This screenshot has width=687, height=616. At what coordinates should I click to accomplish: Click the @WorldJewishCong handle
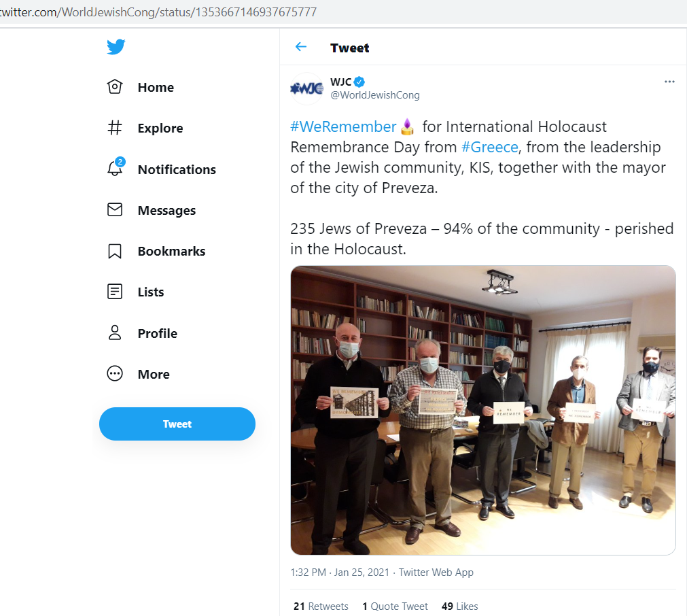coord(375,95)
